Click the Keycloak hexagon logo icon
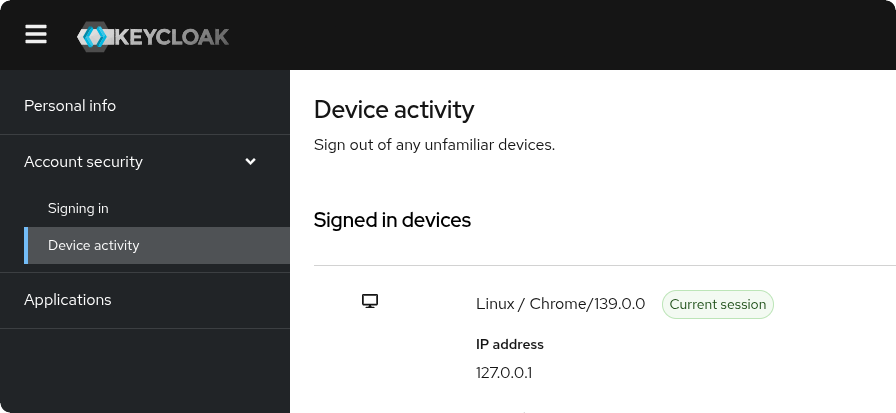The image size is (896, 413). click(94, 37)
